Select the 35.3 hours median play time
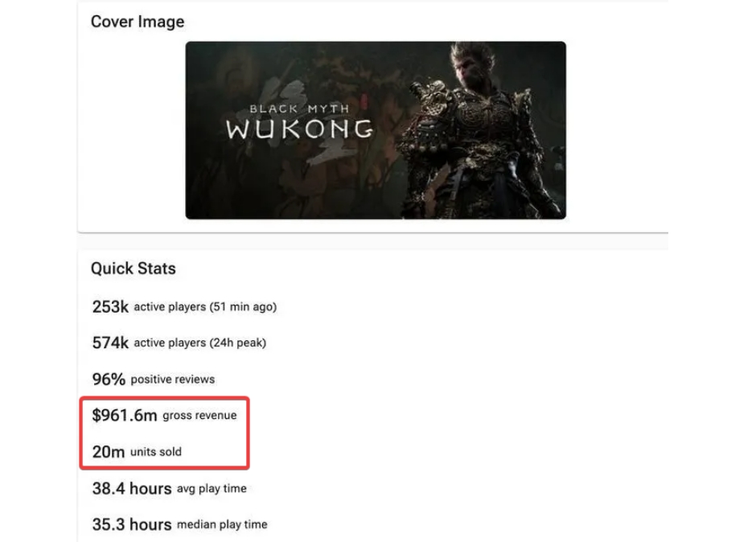The height and width of the screenshot is (542, 756). pyautogui.click(x=180, y=524)
